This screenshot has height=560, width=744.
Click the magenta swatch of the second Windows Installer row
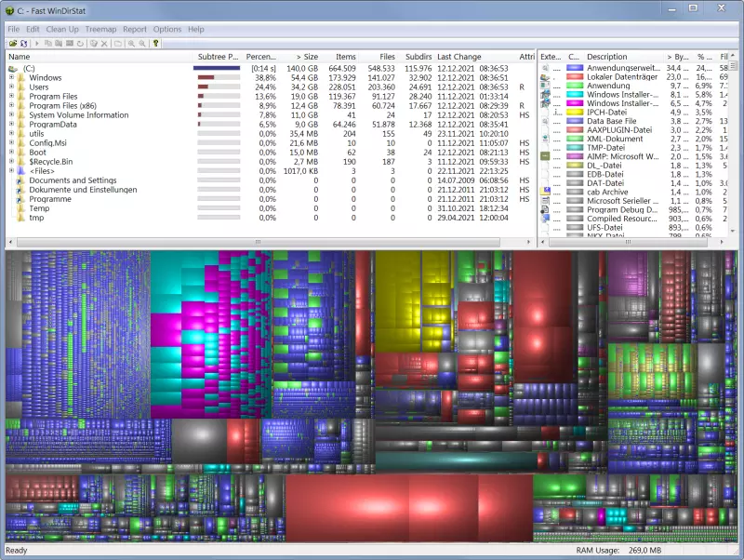click(x=575, y=103)
